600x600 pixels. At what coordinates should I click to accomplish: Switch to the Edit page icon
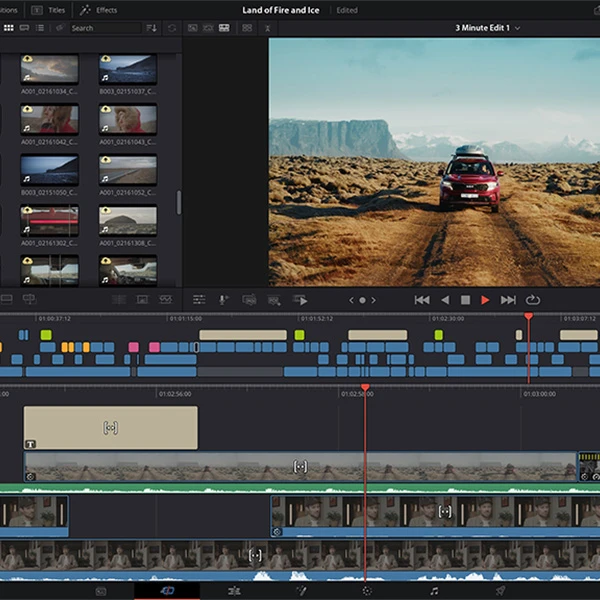click(234, 591)
